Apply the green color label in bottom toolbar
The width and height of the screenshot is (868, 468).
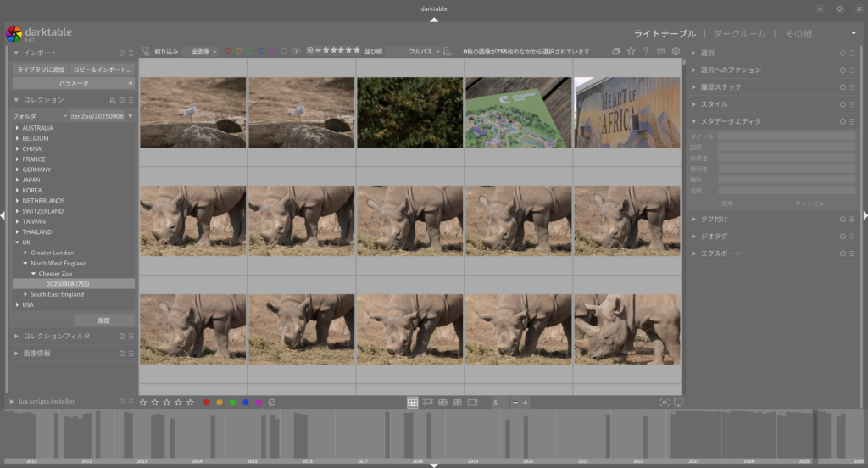[x=232, y=403]
